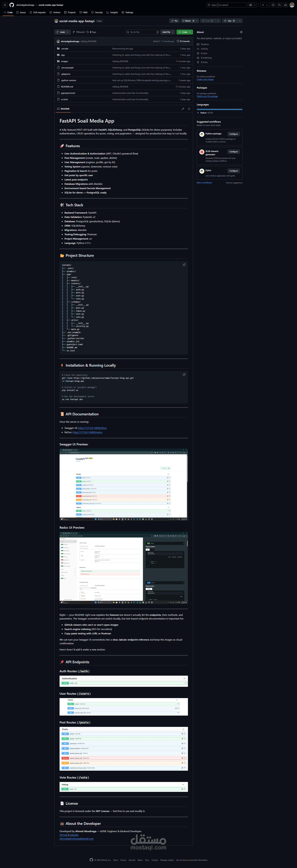Expand the green Code dropdown
The height and width of the screenshot is (868, 297).
coord(185,32)
